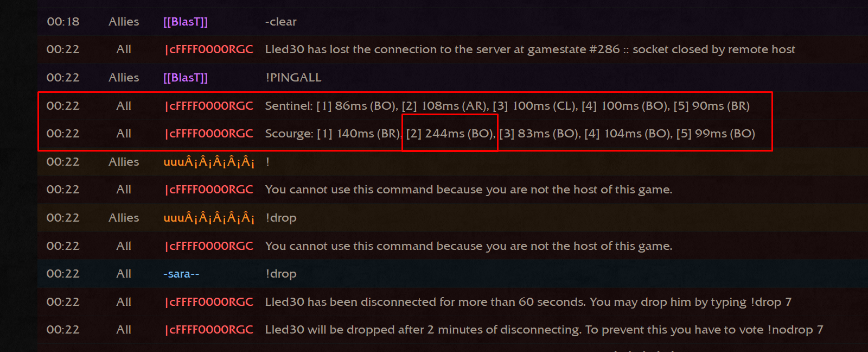This screenshot has width=868, height=352.
Task: Click the Sentinel ping results message
Action: pyautogui.click(x=507, y=106)
